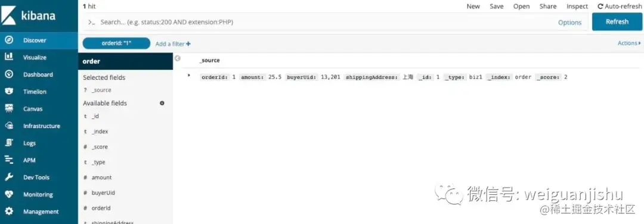Select Canvas label in sidebar
The image size is (644, 224).
33,108
